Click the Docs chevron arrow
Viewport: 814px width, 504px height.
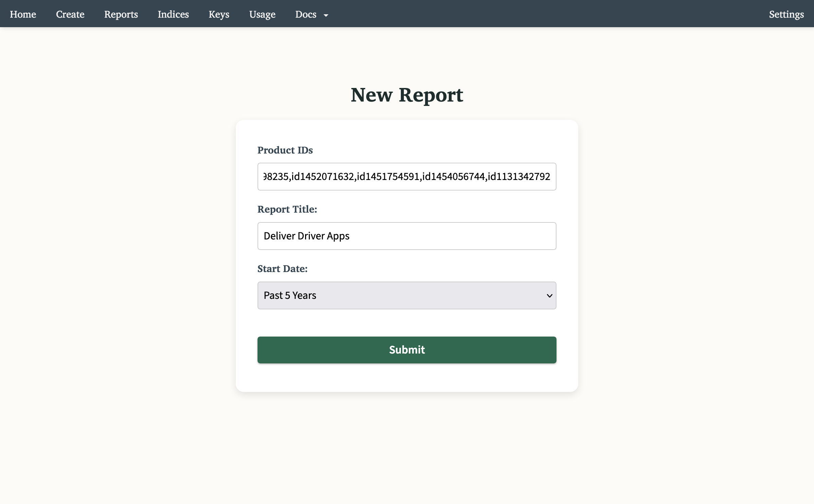click(326, 15)
